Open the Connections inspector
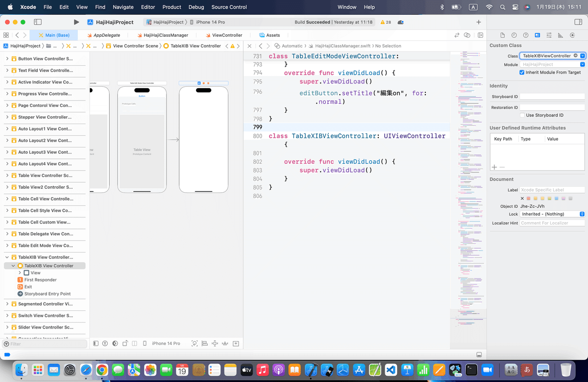Screen dimensions: 588x382 click(572, 35)
